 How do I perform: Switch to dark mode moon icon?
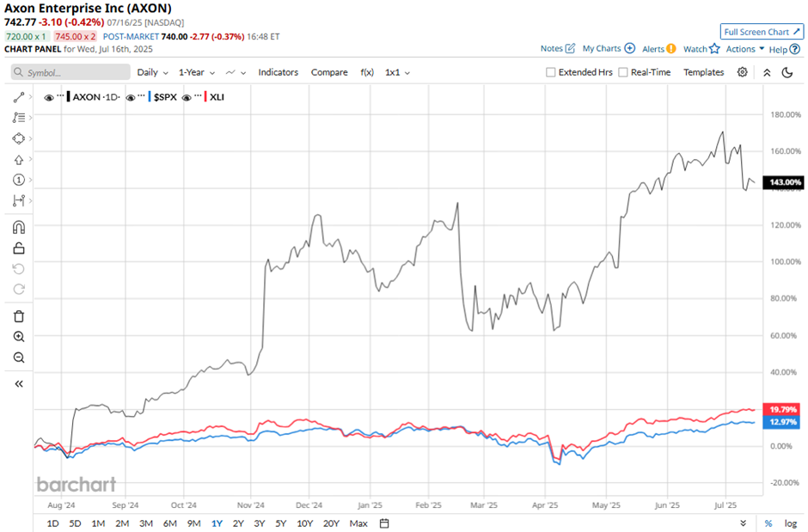[x=787, y=72]
